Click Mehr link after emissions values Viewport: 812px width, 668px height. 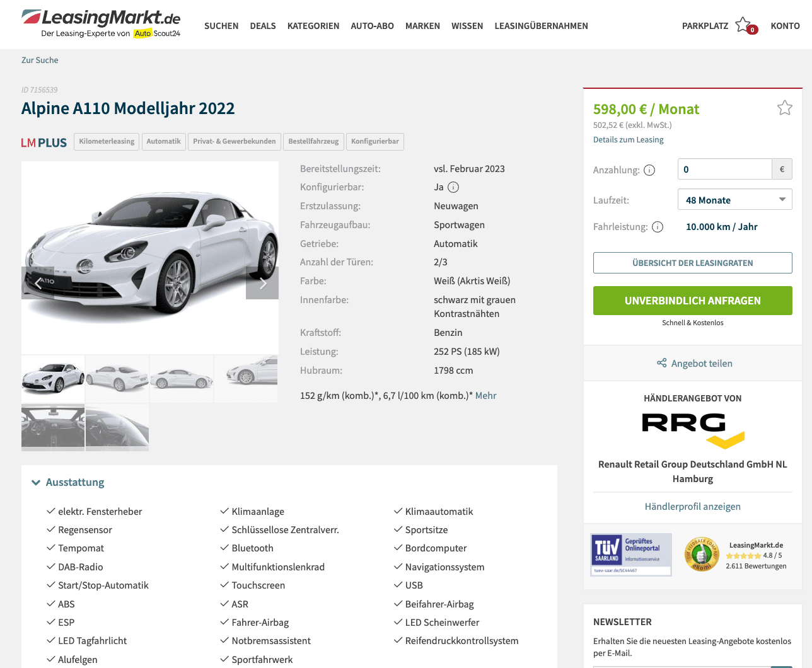485,396
